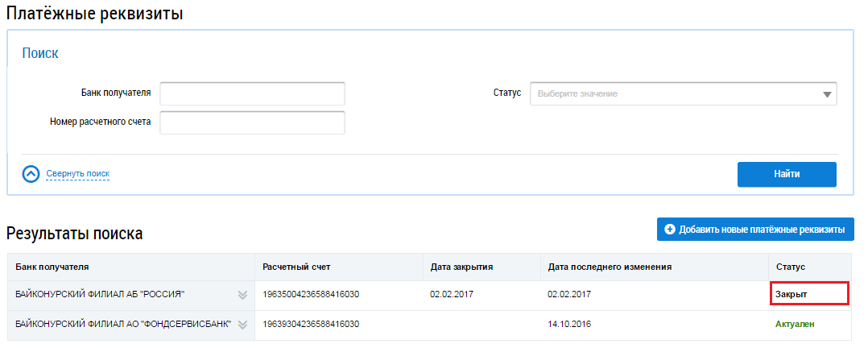Click the Банк получателя input field

(252, 93)
